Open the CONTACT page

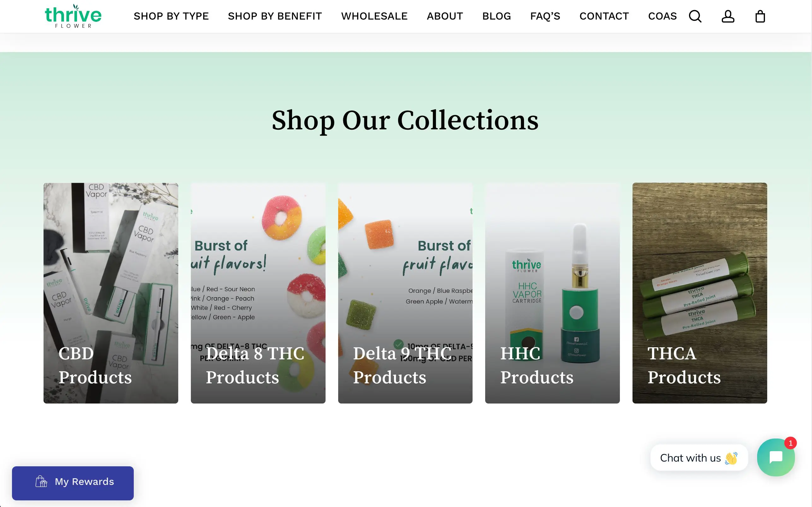(604, 16)
